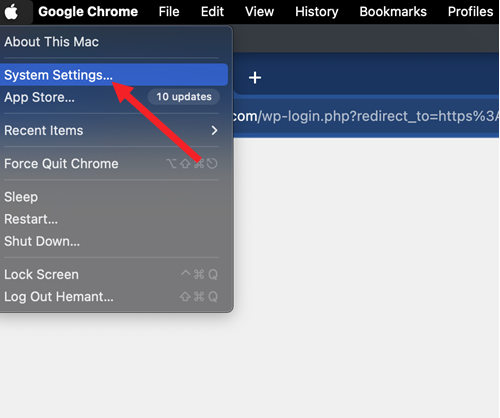Open App Store... menu entry
This screenshot has width=500, height=418.
[114, 97]
